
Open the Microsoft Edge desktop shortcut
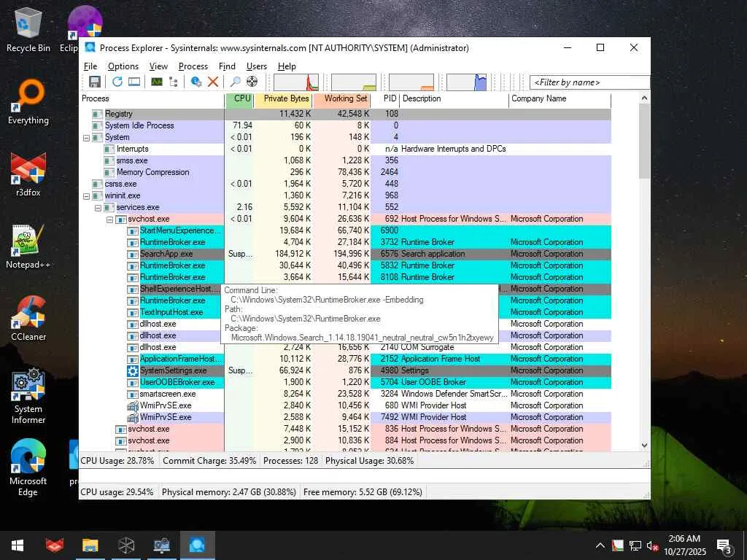(x=28, y=469)
